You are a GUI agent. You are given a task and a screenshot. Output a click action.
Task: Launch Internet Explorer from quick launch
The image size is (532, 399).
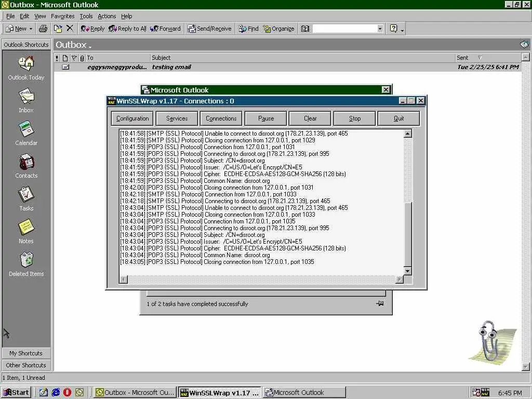tap(56, 393)
